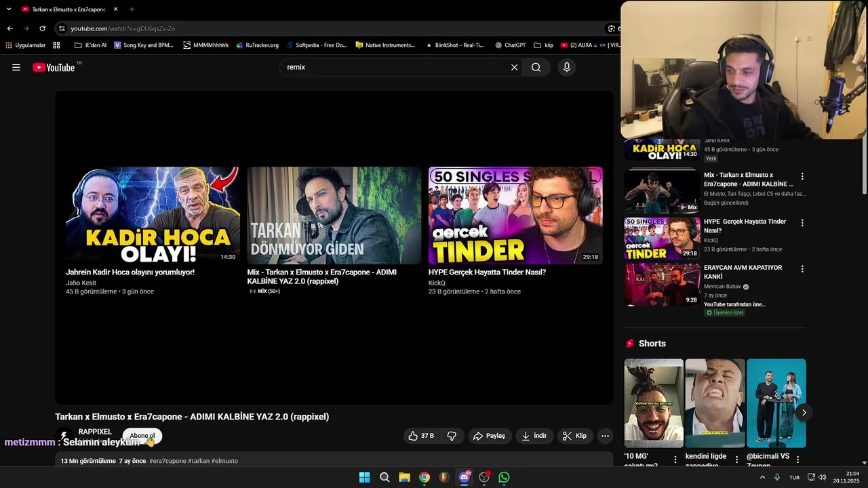The width and height of the screenshot is (868, 488).
Task: Open more actions three-dot menu under video
Action: click(606, 436)
